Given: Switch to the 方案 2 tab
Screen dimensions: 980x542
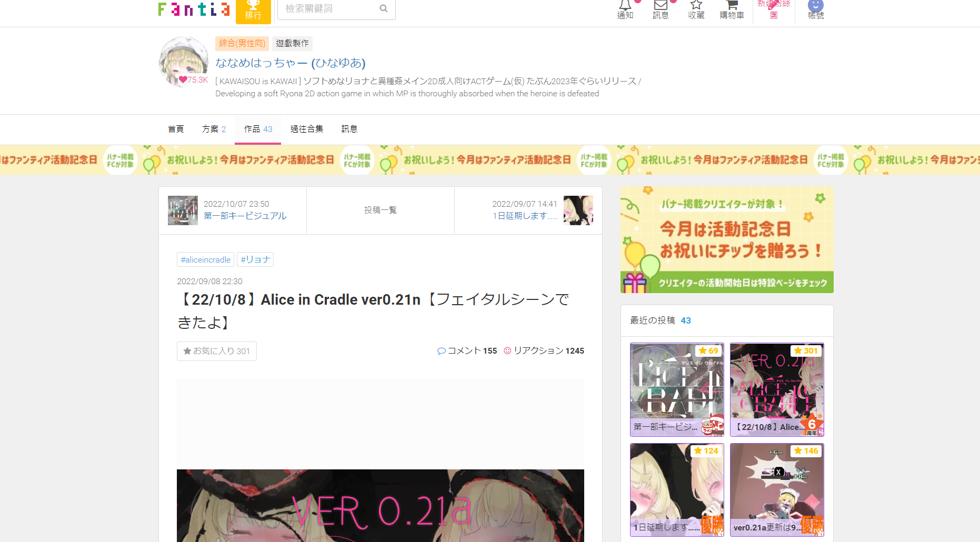Looking at the screenshot, I should coord(214,129).
